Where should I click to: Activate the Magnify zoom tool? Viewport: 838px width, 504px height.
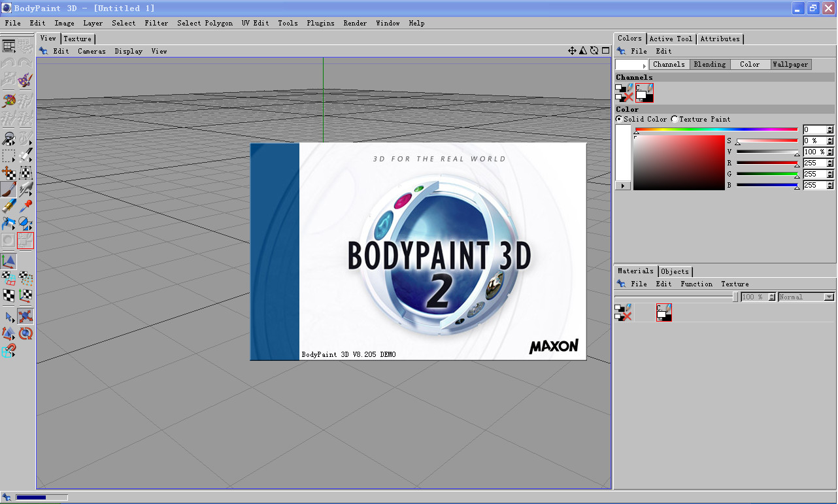pyautogui.click(x=8, y=139)
